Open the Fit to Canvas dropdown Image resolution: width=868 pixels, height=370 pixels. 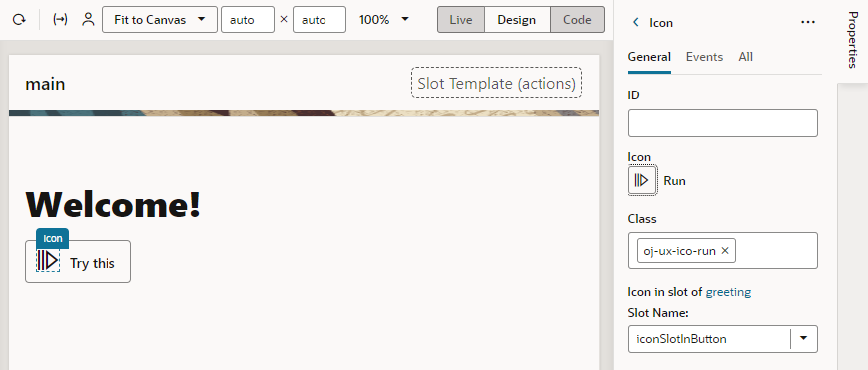(x=159, y=20)
